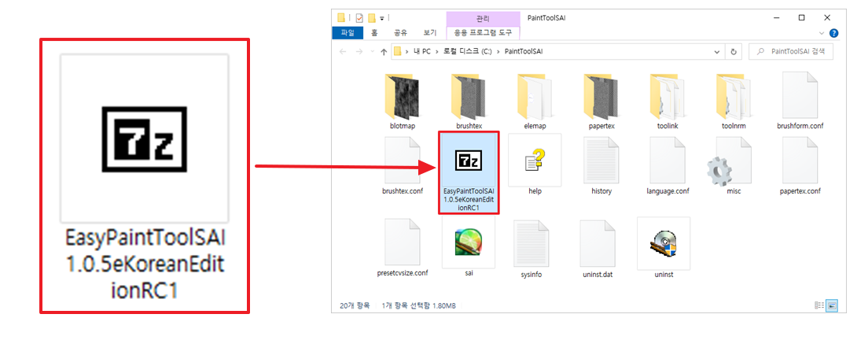The height and width of the screenshot is (340, 868).
Task: Select the history text file
Action: (x=601, y=165)
